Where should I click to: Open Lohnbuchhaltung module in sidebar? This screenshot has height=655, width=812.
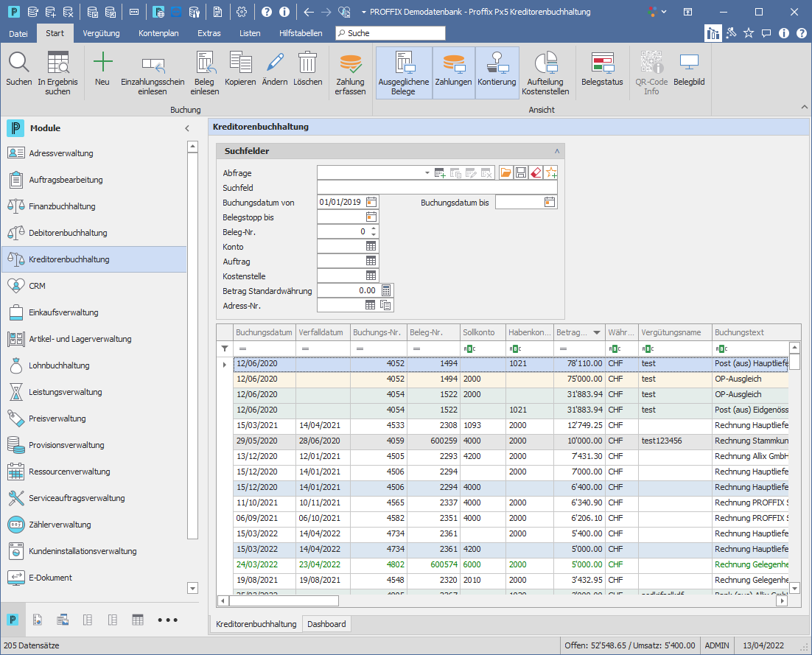click(x=59, y=365)
